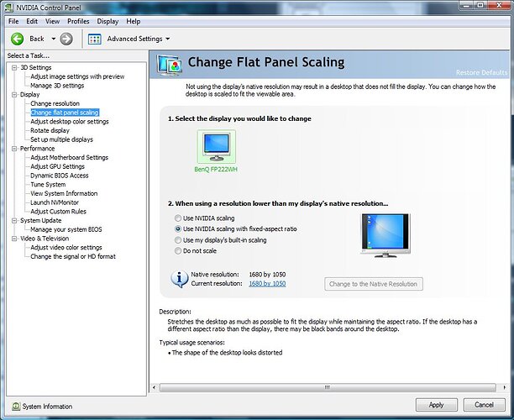
Task: Select Use my display's built-in scaling
Action: click(x=177, y=240)
